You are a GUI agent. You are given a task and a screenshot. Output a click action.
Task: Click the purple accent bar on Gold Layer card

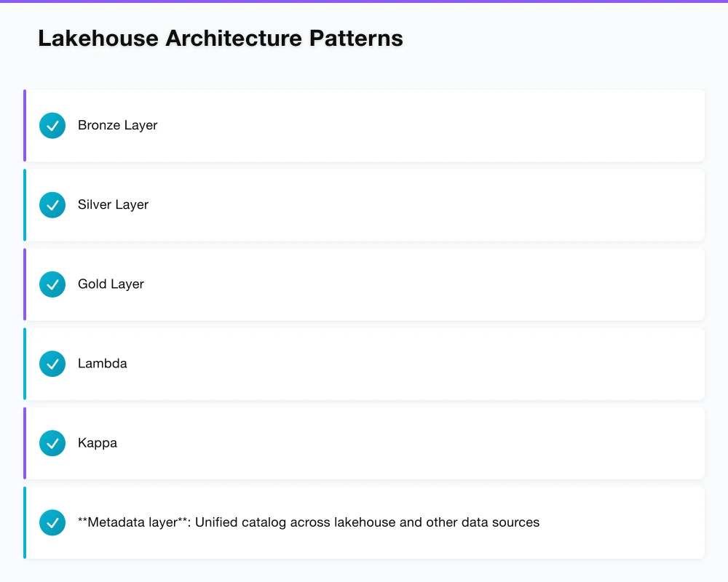point(25,284)
